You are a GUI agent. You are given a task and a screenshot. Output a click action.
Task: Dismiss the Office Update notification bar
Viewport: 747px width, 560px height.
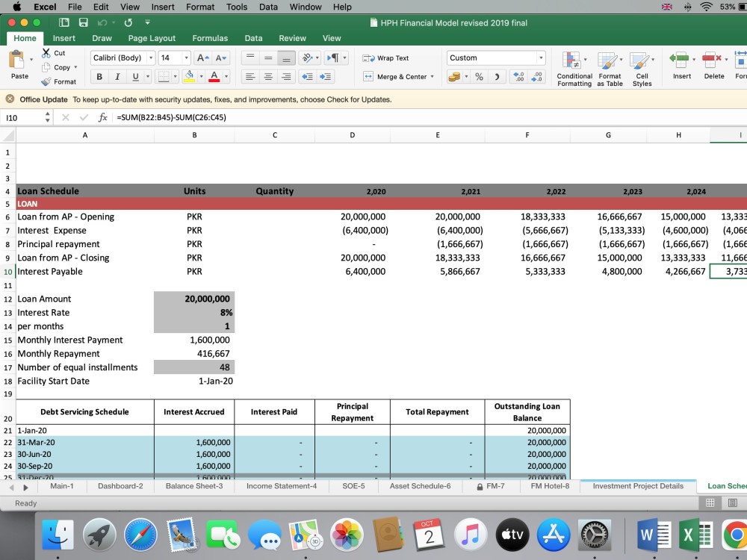(10, 99)
